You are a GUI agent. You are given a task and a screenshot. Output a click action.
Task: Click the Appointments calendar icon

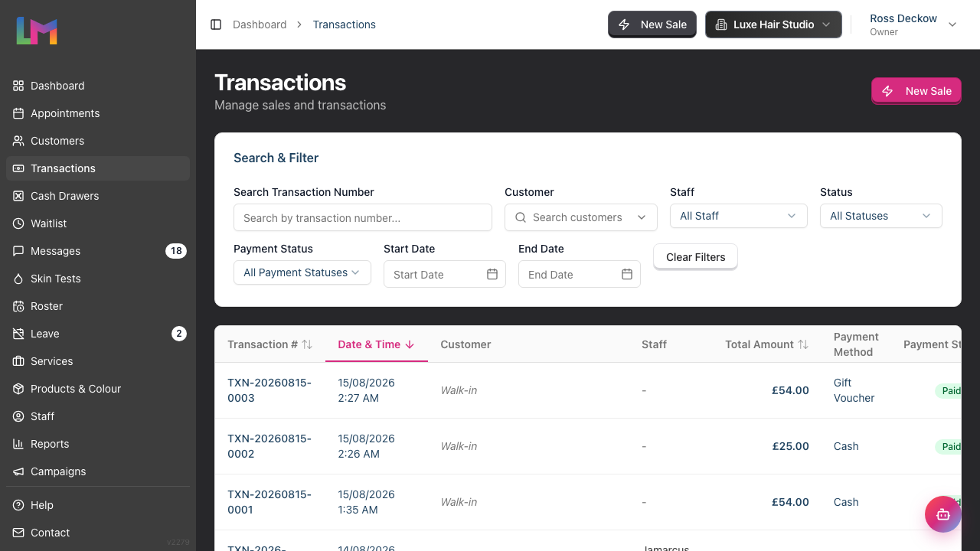point(18,113)
